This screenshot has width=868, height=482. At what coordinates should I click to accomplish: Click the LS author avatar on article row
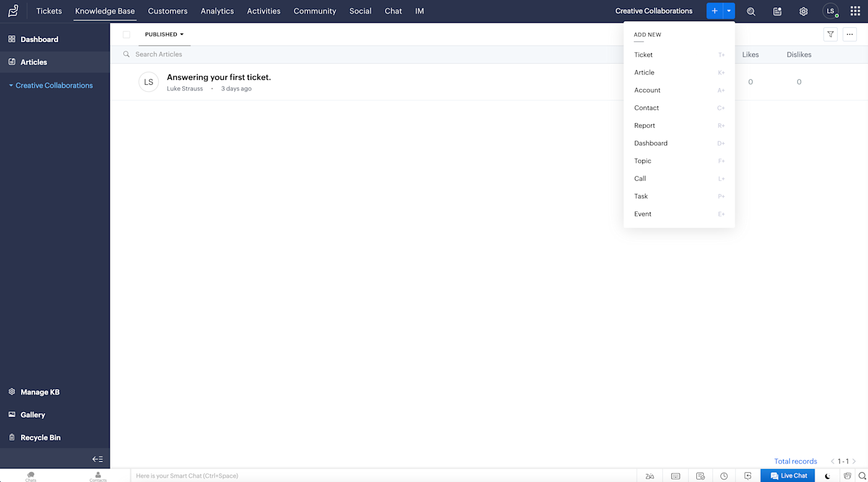click(149, 82)
